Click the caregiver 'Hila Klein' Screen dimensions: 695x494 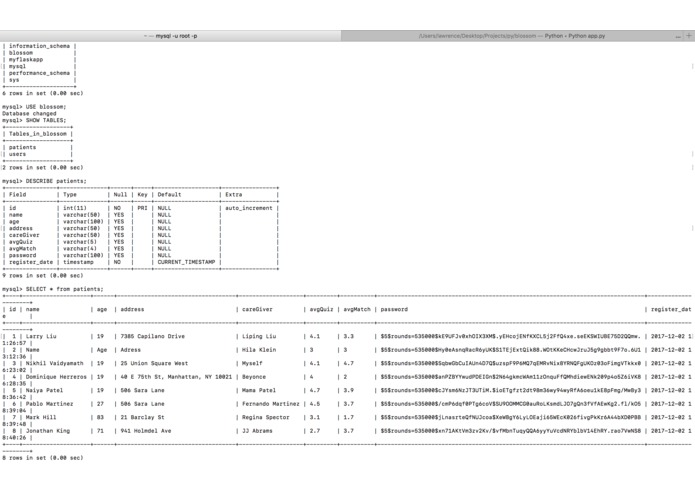(259, 350)
